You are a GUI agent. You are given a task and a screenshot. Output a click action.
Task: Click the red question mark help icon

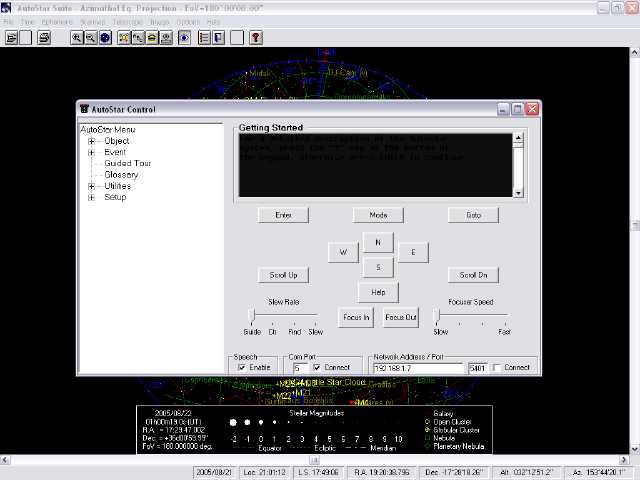click(256, 38)
